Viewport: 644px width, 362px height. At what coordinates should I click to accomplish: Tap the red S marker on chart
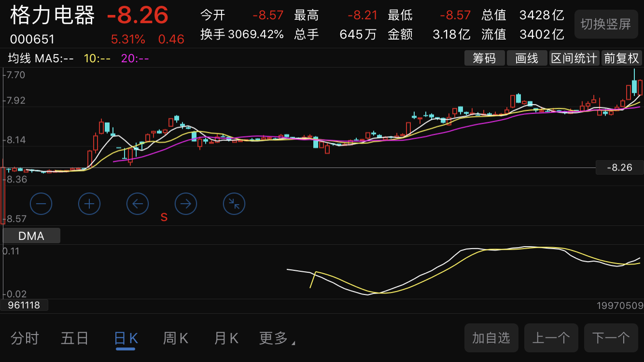[164, 217]
